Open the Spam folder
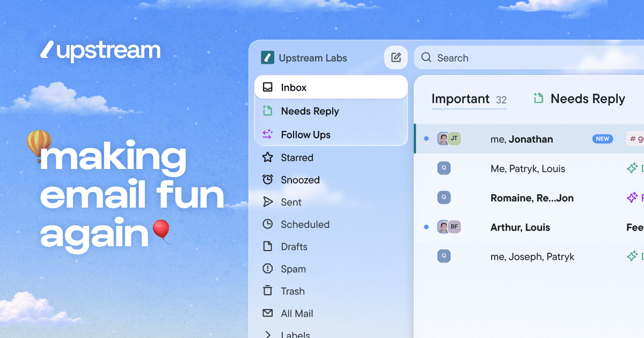The height and width of the screenshot is (338, 644). pyautogui.click(x=331, y=269)
